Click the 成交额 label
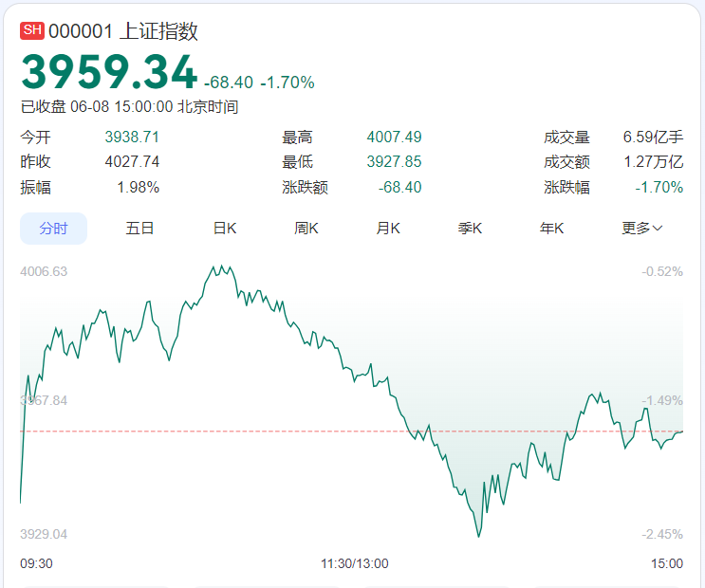The width and height of the screenshot is (705, 588). coord(566,161)
